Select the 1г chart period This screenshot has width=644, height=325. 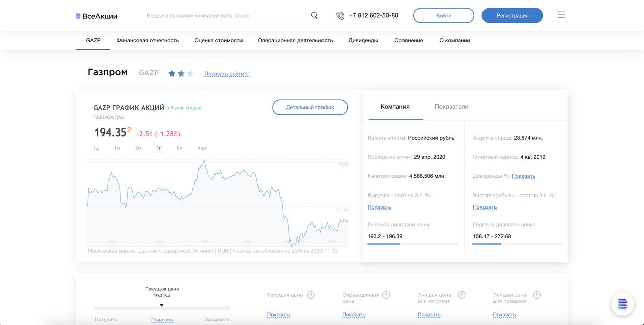click(159, 148)
